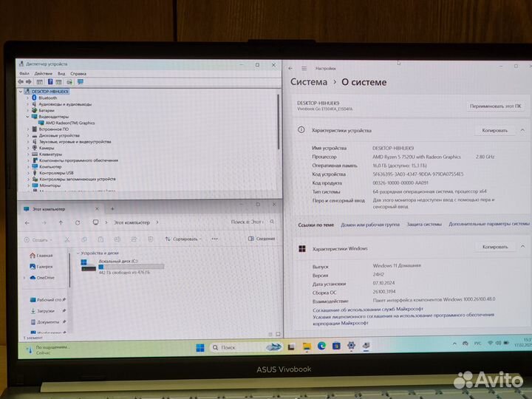Open Дополнительные параметры системы link
Screen dimensions: 532x399
[489, 224]
